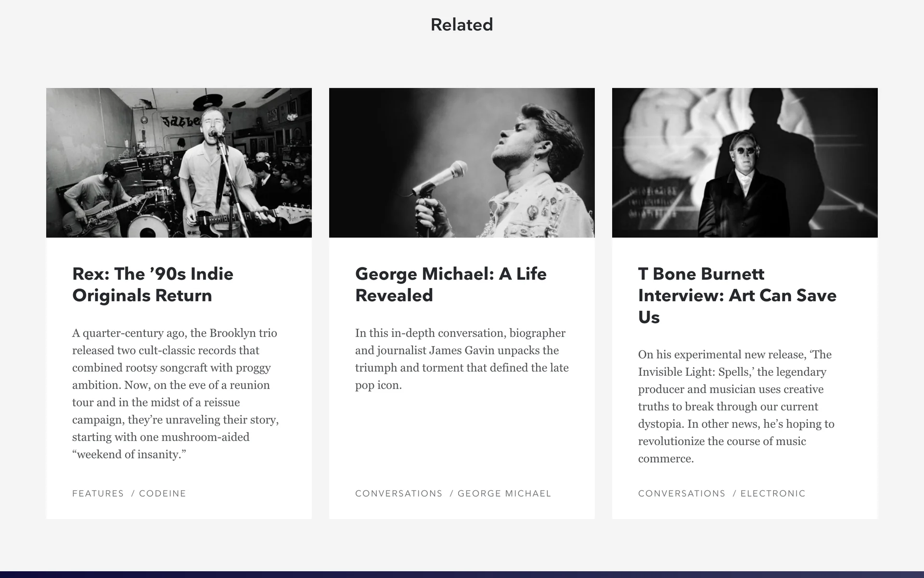
Task: Open 'George Michael: A Life Revealed' headline
Action: (x=450, y=284)
